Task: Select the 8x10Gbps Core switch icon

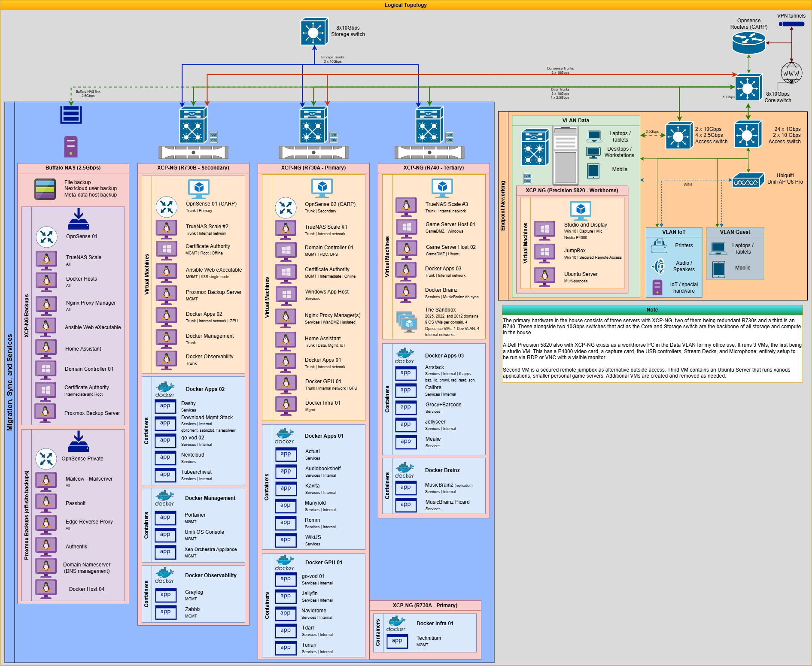Action: coord(748,88)
